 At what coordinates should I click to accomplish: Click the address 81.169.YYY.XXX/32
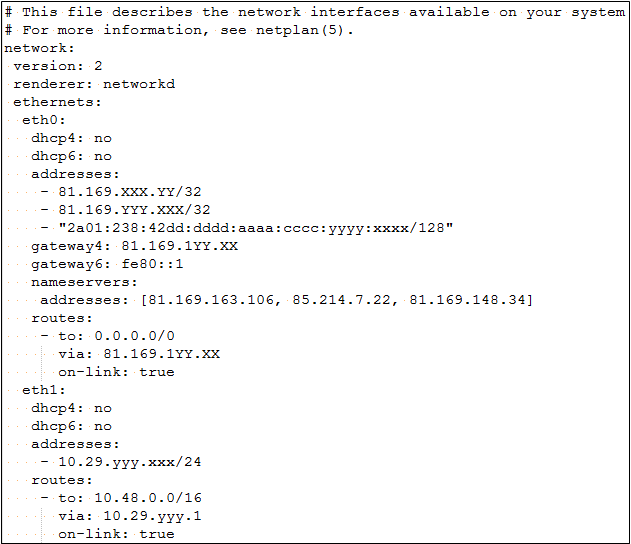pos(134,210)
